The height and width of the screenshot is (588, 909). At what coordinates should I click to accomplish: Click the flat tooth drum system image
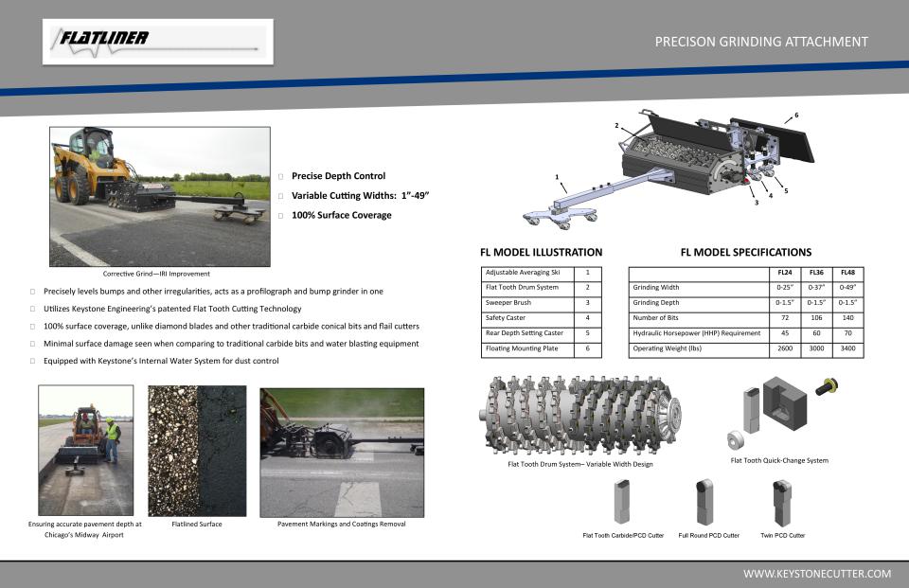pos(579,416)
